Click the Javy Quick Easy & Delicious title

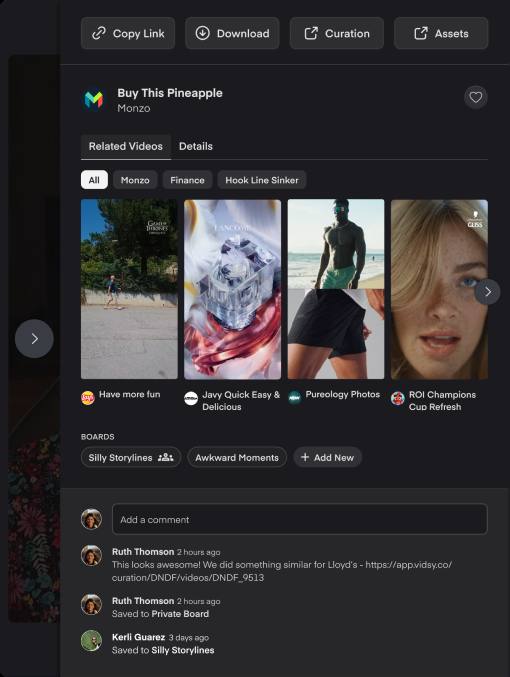[x=241, y=401]
